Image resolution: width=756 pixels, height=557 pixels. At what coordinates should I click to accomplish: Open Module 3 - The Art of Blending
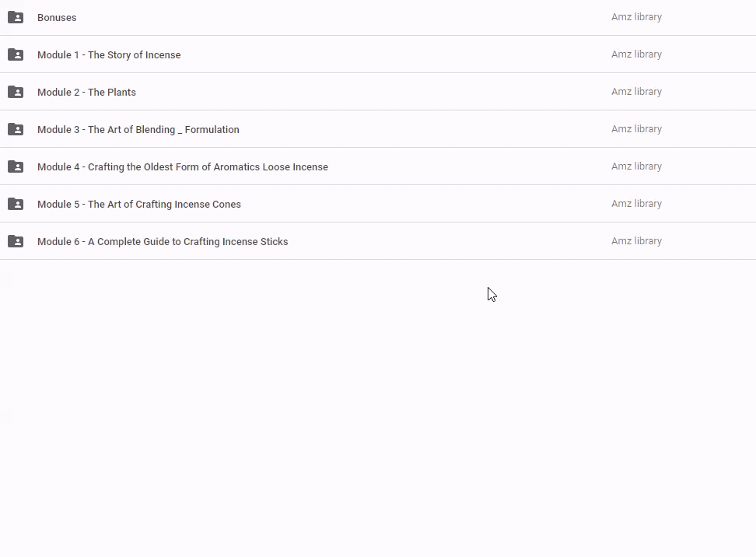click(138, 129)
